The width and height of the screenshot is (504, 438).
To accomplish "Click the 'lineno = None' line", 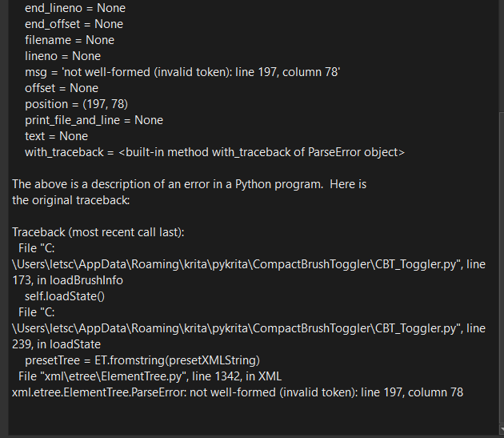I will click(x=62, y=56).
